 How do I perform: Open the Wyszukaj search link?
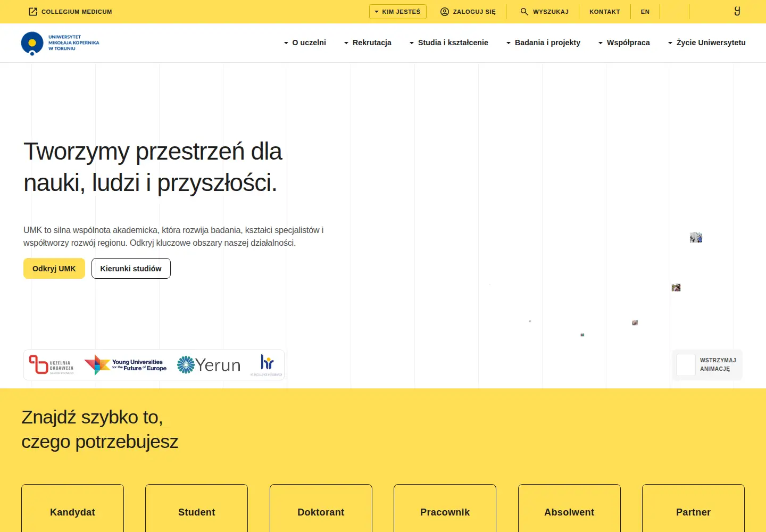pyautogui.click(x=551, y=12)
